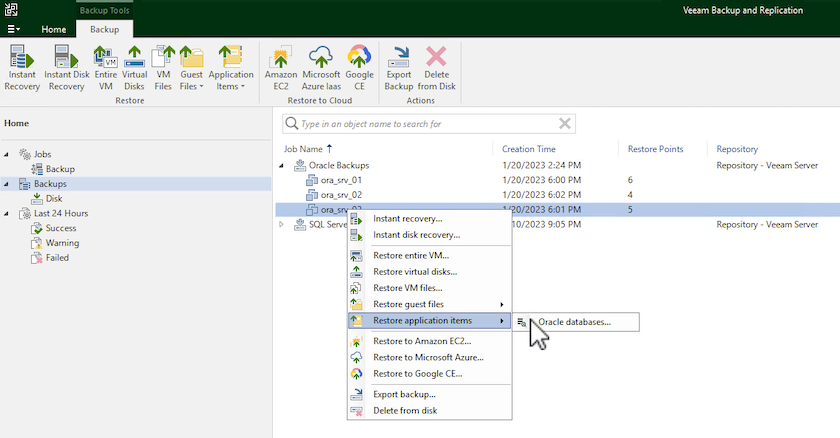The height and width of the screenshot is (438, 840).
Task: Select Restore guest files menu entry
Action: (x=408, y=304)
